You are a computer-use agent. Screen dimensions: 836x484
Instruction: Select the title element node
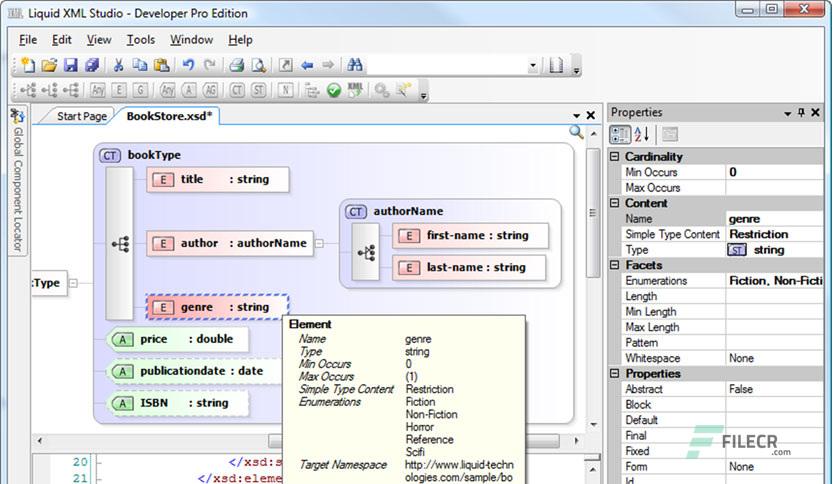pos(218,179)
